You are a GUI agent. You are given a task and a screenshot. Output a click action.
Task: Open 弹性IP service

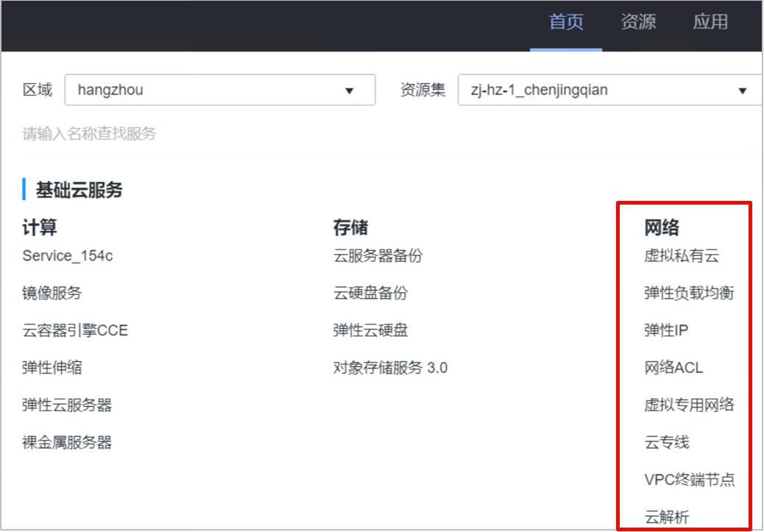667,330
